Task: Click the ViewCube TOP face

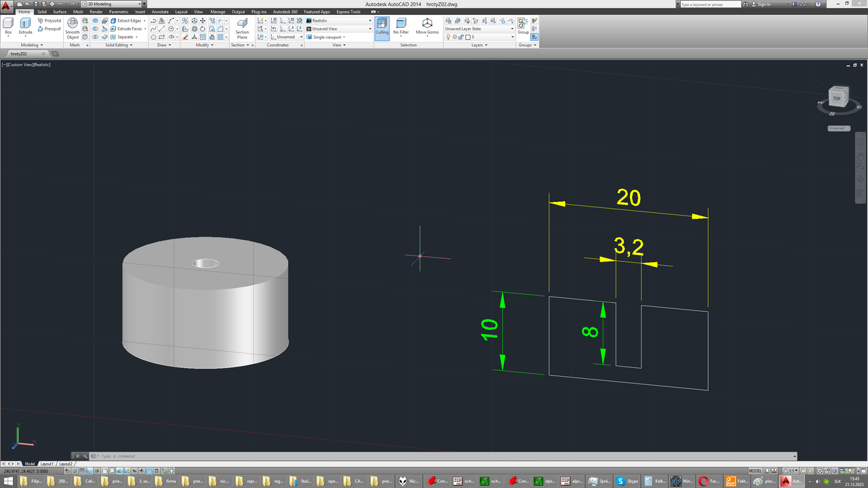Action: coord(837,98)
